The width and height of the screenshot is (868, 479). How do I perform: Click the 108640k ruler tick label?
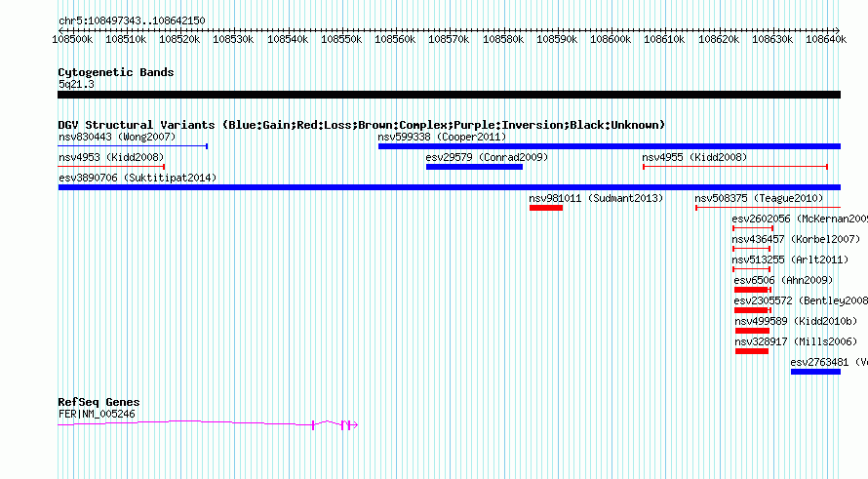[825, 39]
